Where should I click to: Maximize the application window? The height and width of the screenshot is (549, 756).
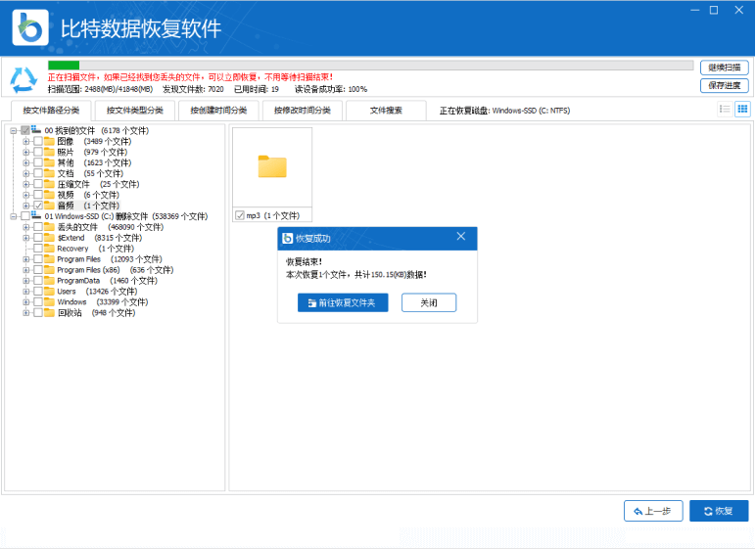click(714, 10)
